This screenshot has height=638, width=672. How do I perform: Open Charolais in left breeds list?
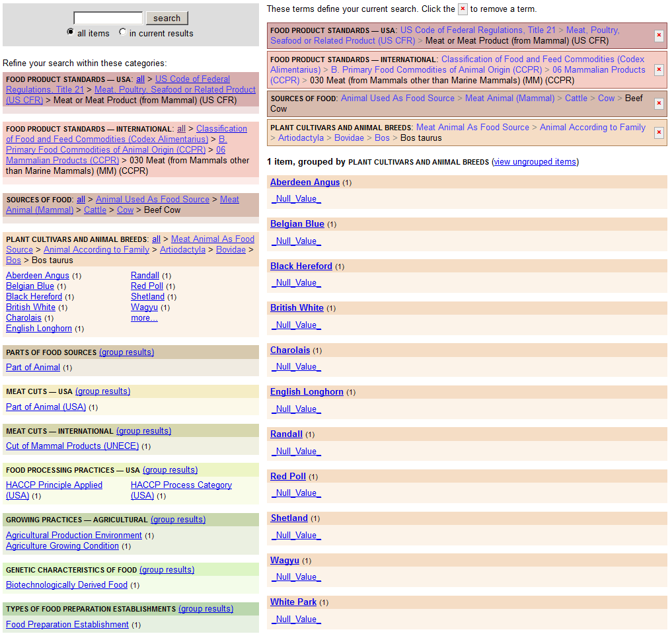(x=24, y=318)
